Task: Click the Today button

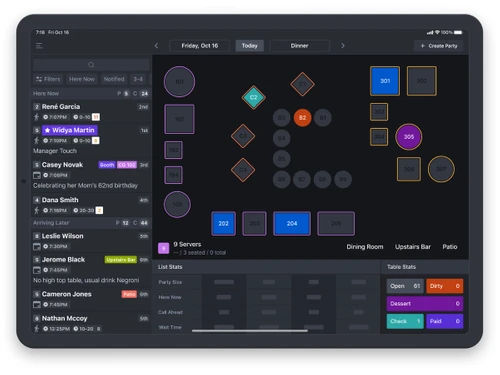Action: click(x=249, y=46)
